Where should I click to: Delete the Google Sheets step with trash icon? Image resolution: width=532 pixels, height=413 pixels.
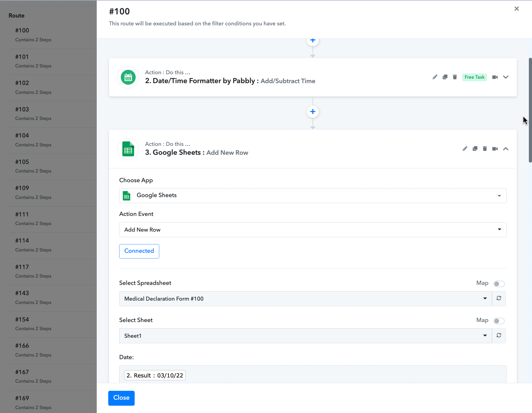pyautogui.click(x=485, y=149)
